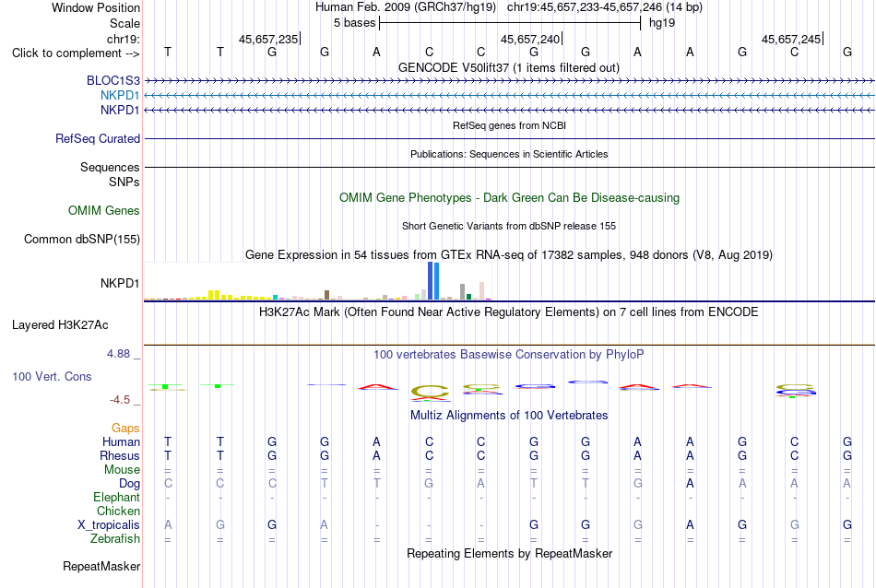This screenshot has width=876, height=588.
Task: Click the hg19 label beside the scale bar
Action: coord(662,23)
